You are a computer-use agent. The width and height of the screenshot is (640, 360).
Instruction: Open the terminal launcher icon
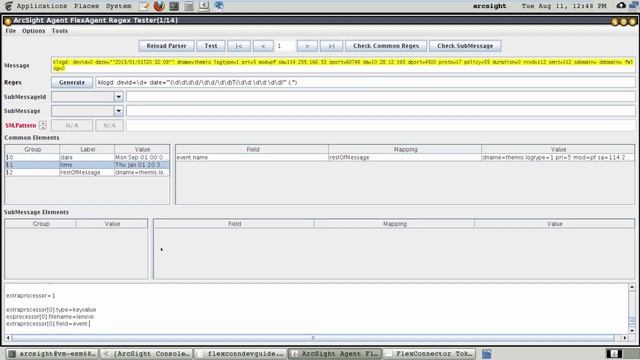point(174,6)
